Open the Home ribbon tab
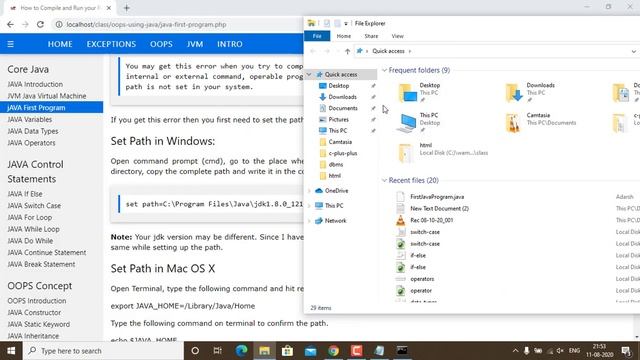This screenshot has height=360, width=640. [x=344, y=36]
